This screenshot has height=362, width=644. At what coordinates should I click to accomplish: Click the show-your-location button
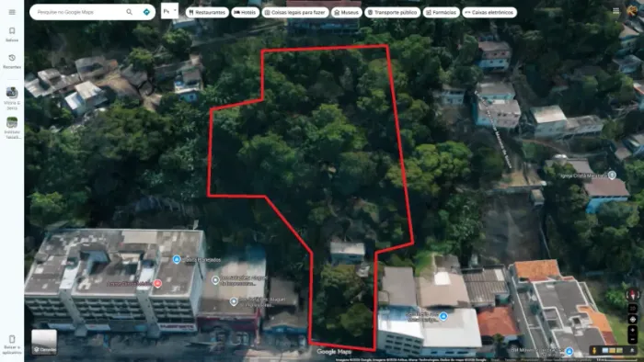coord(633,319)
